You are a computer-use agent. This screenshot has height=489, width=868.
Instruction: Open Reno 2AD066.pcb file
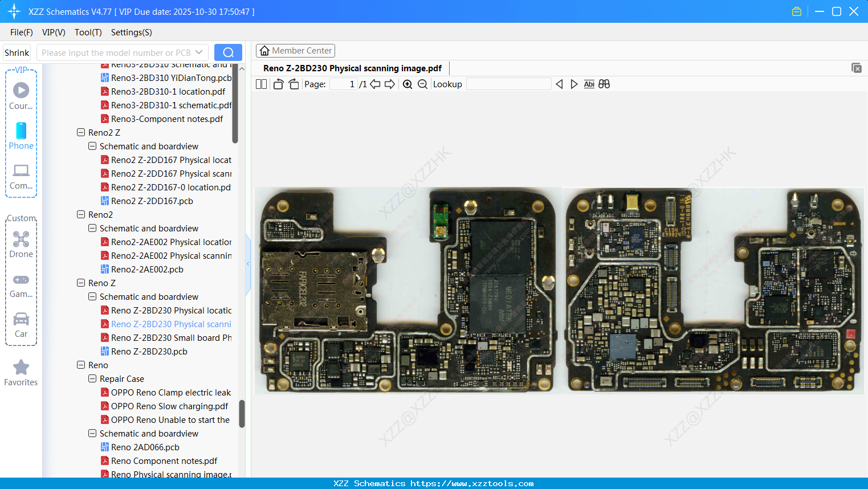coord(145,447)
